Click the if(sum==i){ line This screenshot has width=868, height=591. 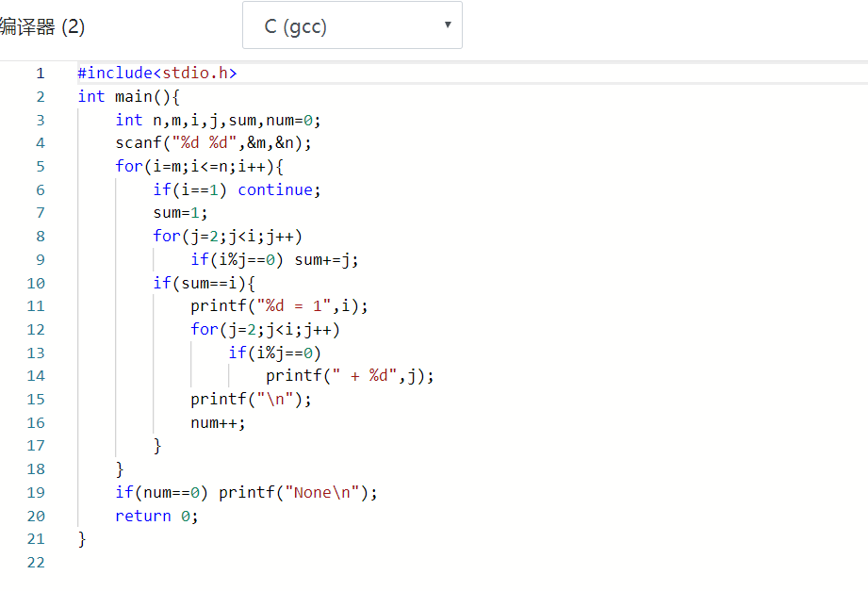[204, 284]
